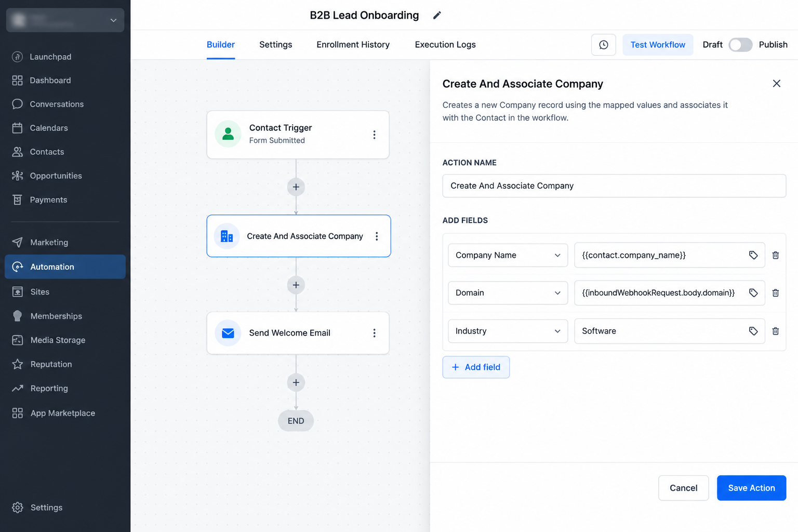Close the action panel
798x532 pixels.
pos(777,84)
